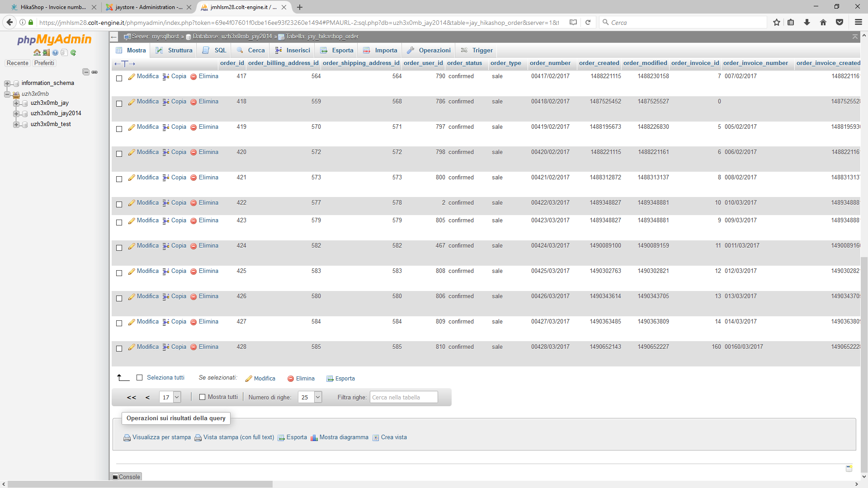
Task: Click the green reload navigation icon
Action: pos(73,53)
